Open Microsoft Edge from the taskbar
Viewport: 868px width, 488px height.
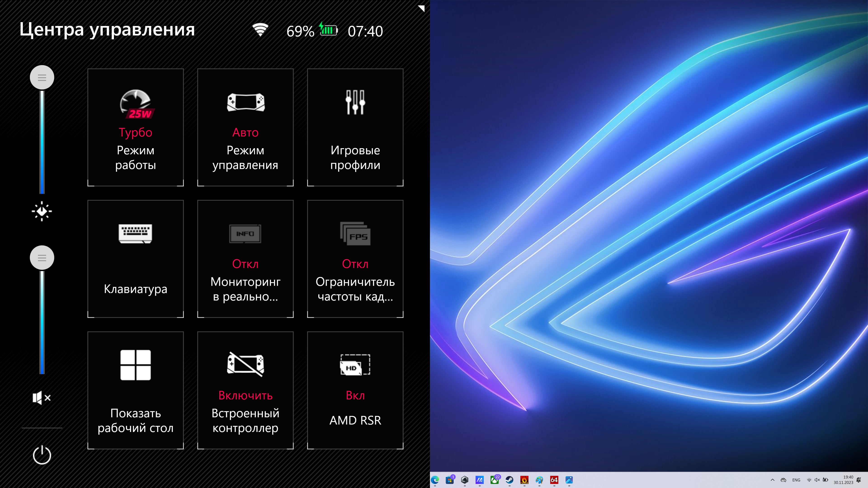[x=435, y=480]
